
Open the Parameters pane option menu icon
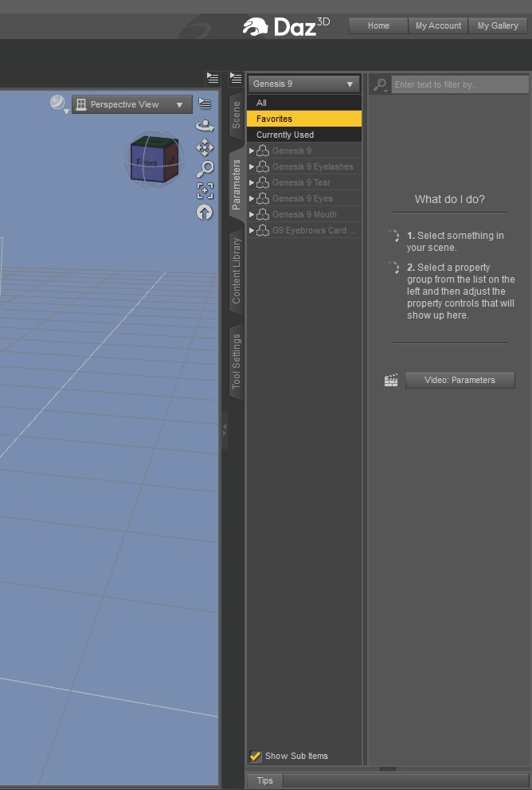pyautogui.click(x=236, y=78)
